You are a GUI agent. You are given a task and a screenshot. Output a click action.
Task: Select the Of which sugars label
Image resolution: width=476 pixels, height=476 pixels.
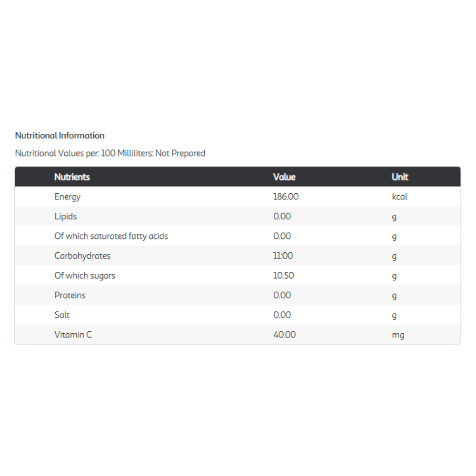click(85, 276)
